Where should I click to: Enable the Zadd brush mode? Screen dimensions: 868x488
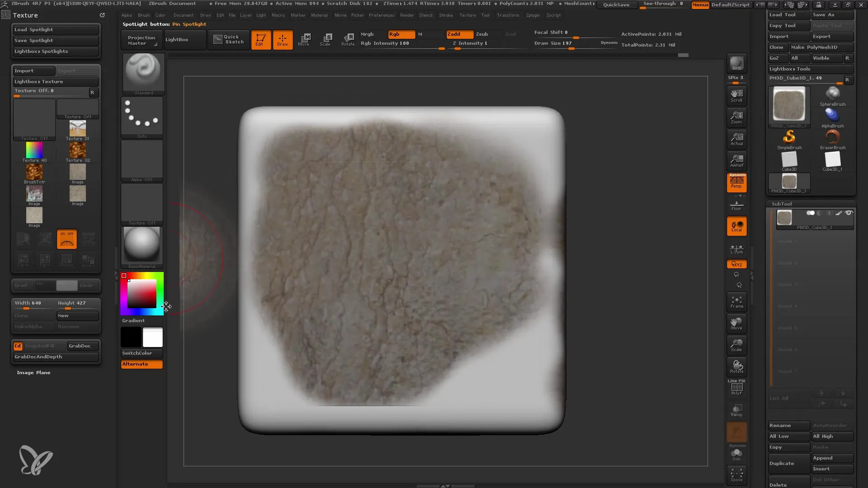[x=455, y=33]
